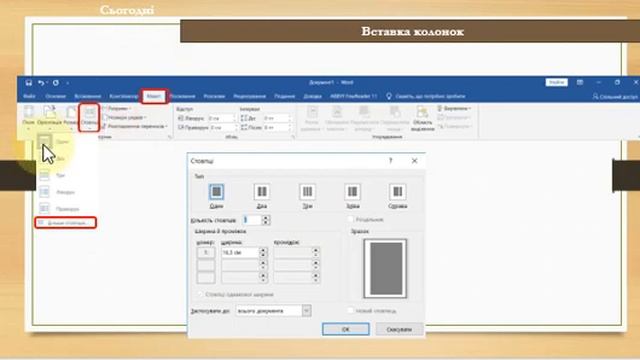Click the Share (Спільний доступ) button

615,97
